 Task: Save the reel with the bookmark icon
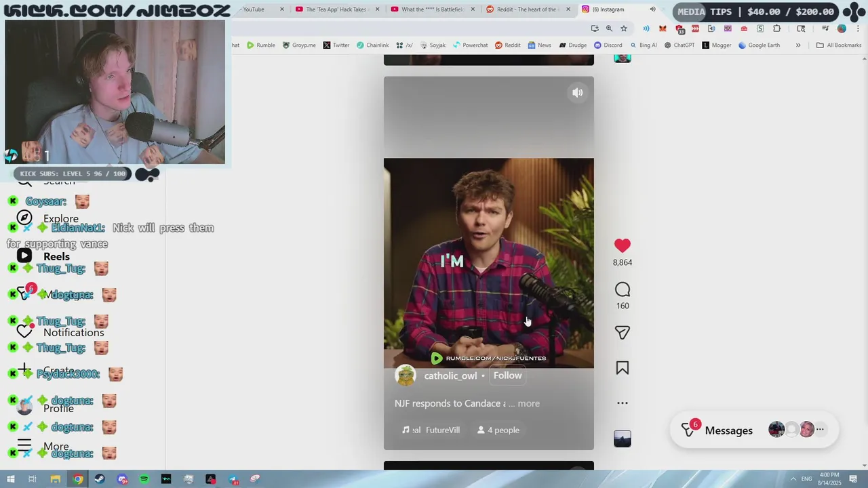click(622, 368)
